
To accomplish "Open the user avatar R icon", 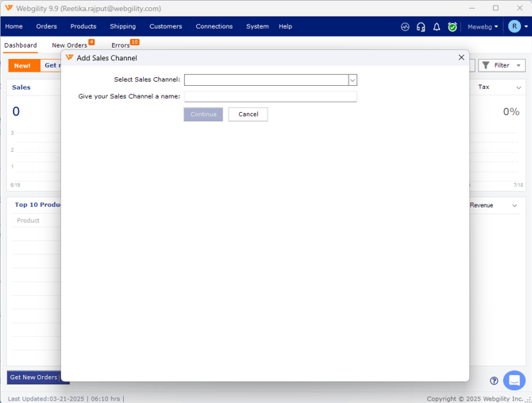I will [x=515, y=26].
